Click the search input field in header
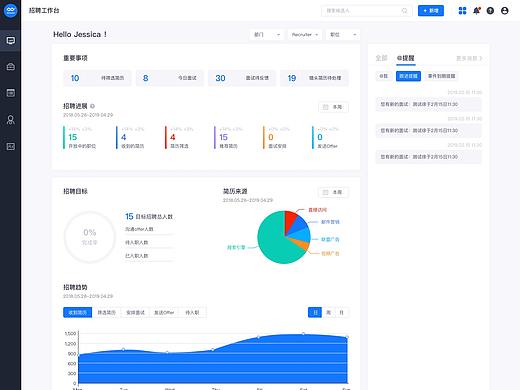Screen dimensions: 520x390 (366, 11)
